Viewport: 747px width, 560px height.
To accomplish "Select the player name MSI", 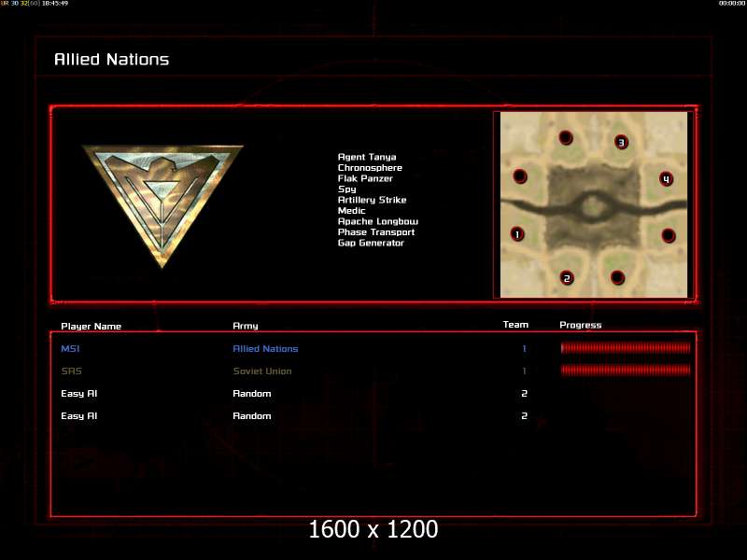I will (x=71, y=348).
